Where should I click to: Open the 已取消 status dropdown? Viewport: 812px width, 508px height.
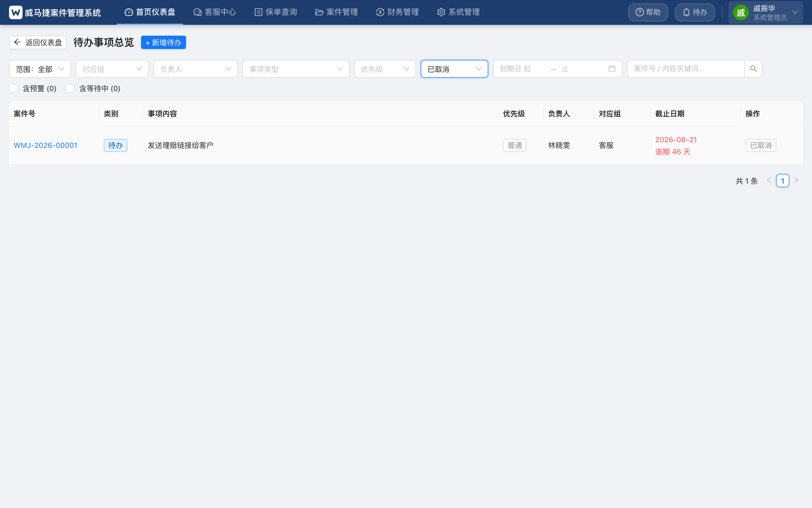(x=454, y=69)
